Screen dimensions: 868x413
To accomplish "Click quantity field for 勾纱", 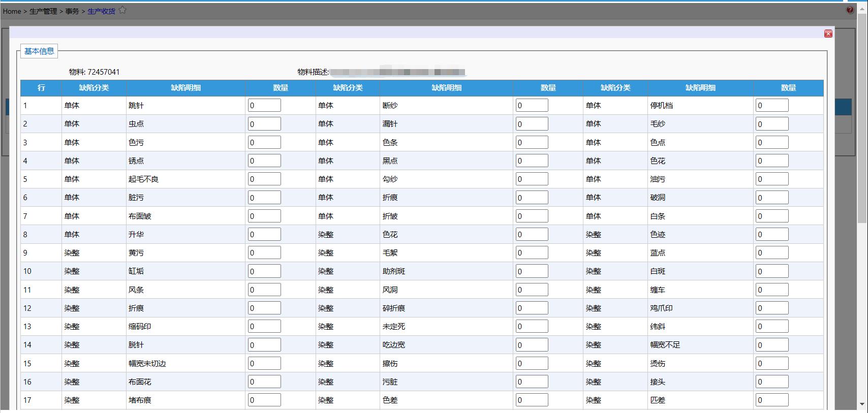I will click(532, 179).
